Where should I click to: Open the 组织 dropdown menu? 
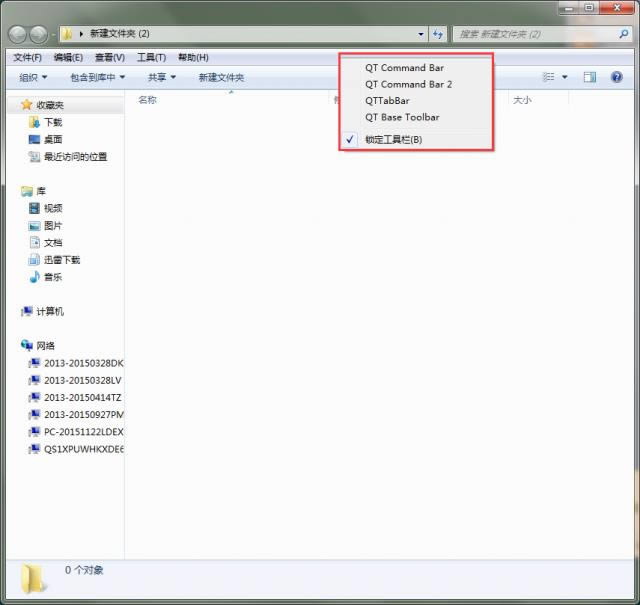33,77
